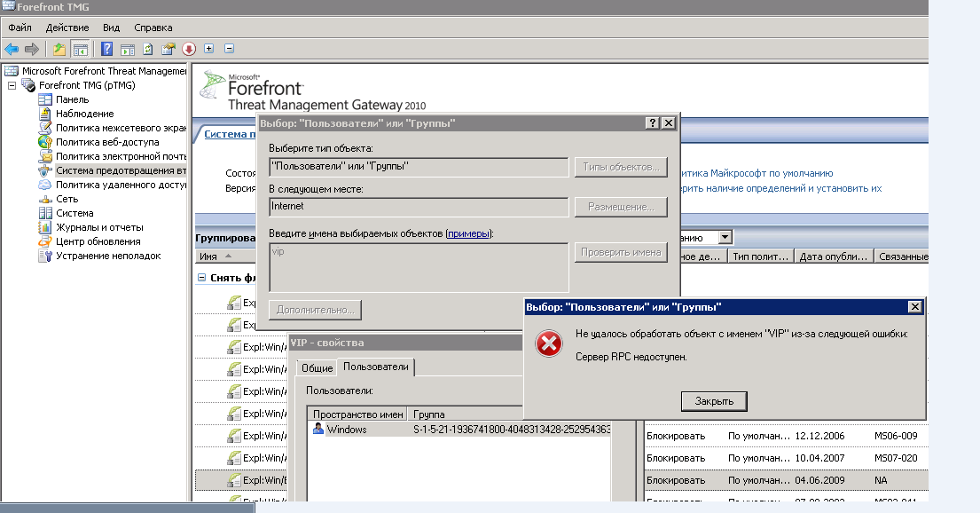Viewport: 980px width, 513px height.
Task: Click the Internet location field
Action: click(419, 207)
